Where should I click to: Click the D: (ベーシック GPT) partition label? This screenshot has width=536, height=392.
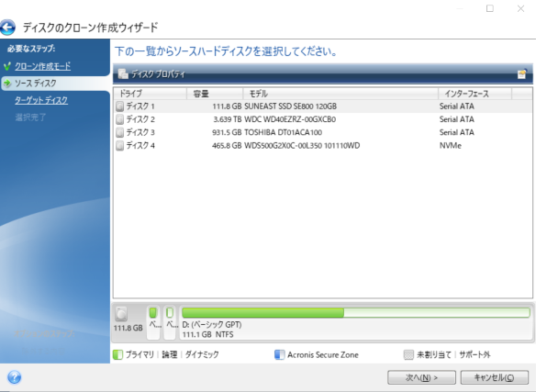click(x=212, y=324)
